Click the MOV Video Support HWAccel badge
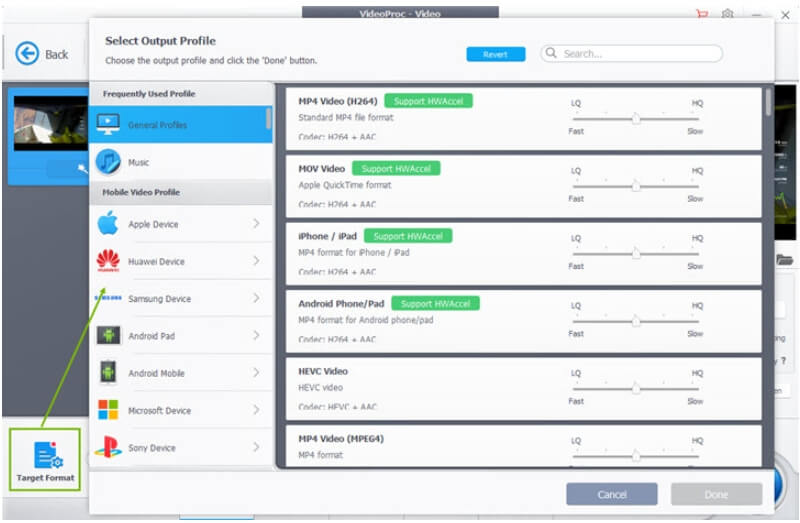 click(x=396, y=168)
